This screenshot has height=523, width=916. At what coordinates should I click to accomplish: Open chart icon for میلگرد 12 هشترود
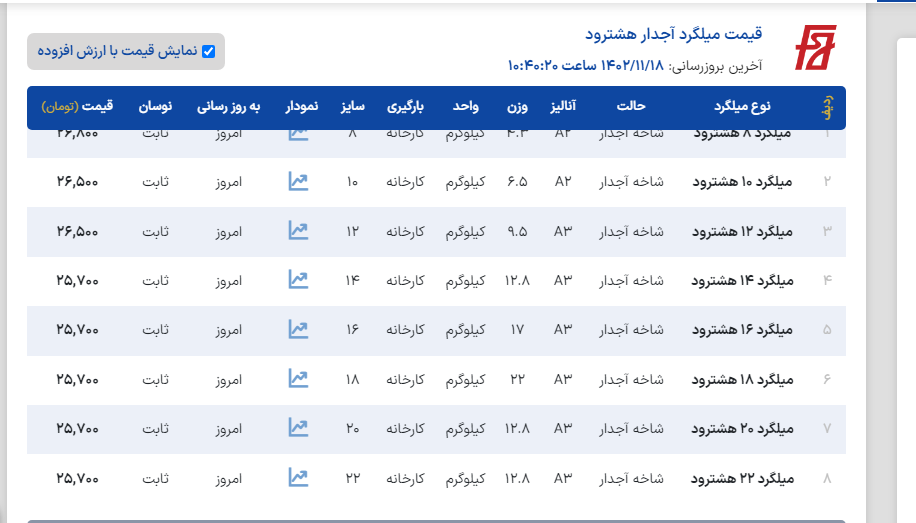pos(298,231)
